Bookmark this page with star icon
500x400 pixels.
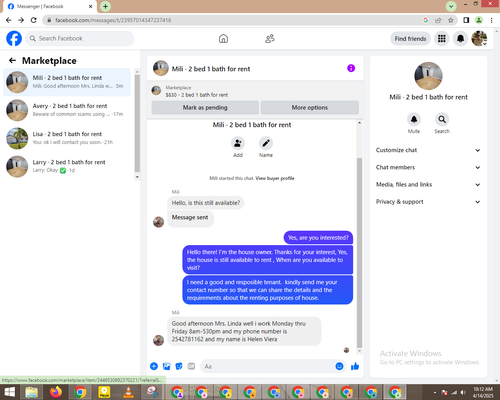click(451, 20)
